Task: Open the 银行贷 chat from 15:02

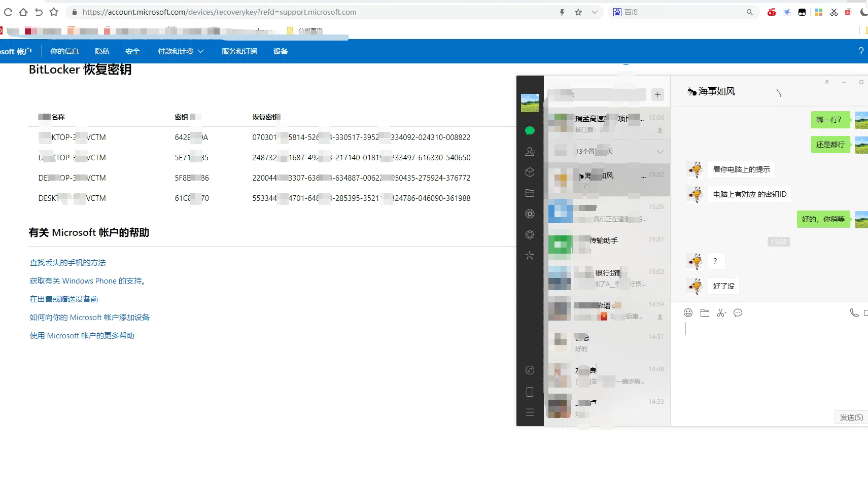Action: pyautogui.click(x=607, y=277)
